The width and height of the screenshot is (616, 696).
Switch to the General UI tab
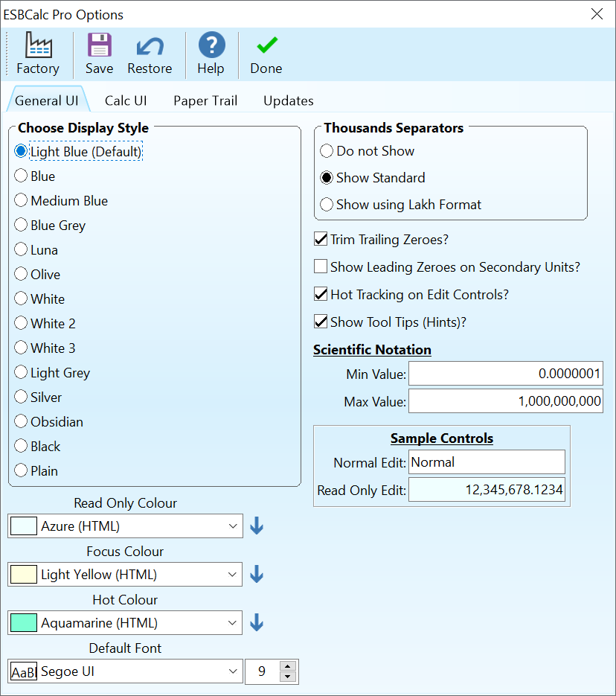[x=47, y=100]
